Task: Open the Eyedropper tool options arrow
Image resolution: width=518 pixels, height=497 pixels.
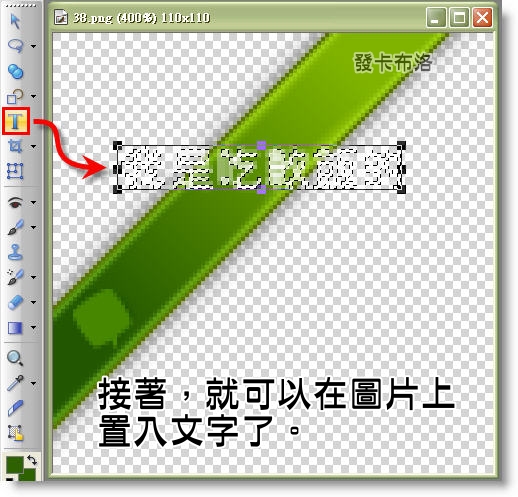Action: (x=33, y=383)
